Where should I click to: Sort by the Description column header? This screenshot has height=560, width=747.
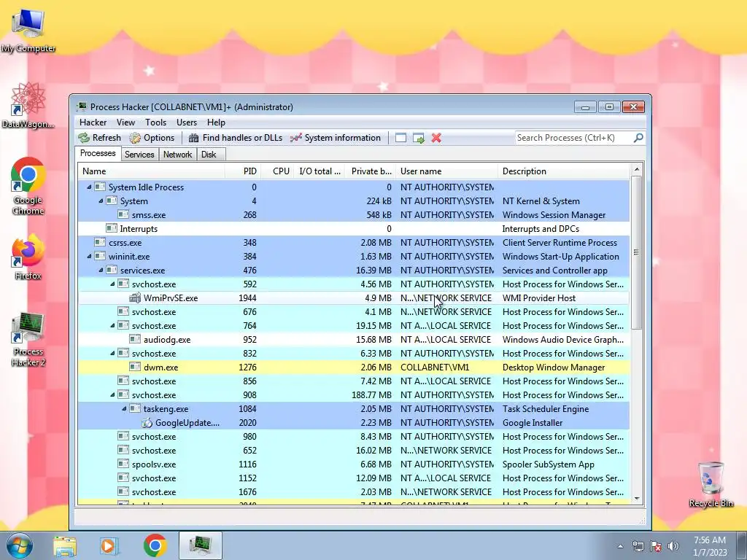point(564,171)
